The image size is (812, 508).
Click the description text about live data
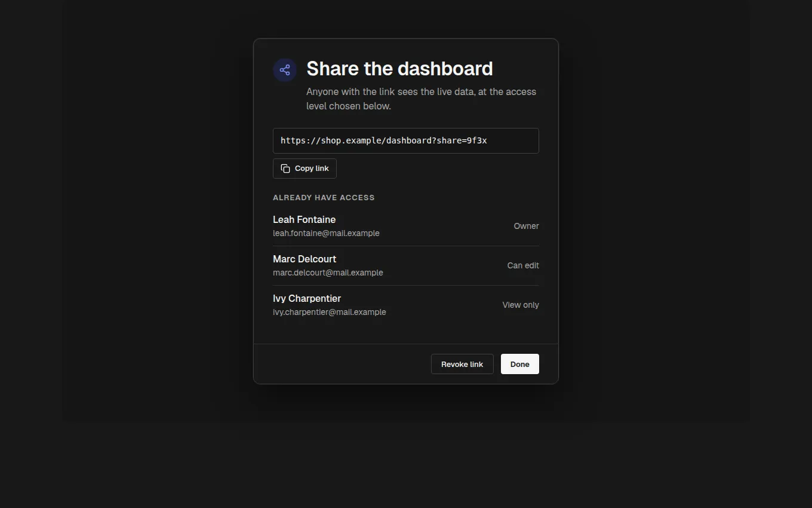click(421, 99)
